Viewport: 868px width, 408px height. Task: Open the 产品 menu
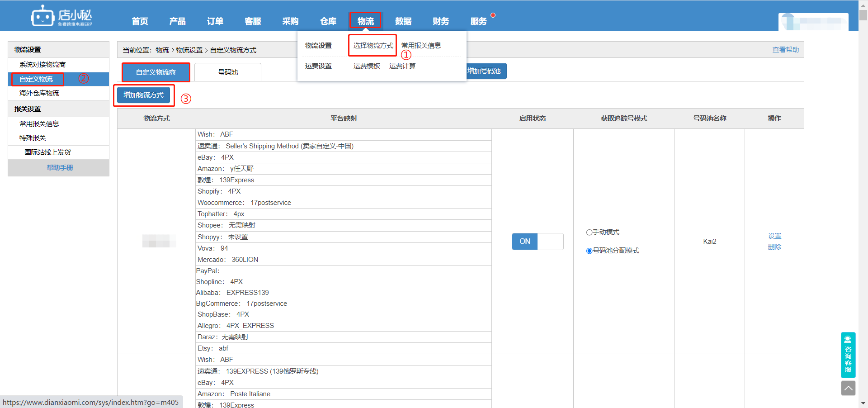pyautogui.click(x=177, y=21)
